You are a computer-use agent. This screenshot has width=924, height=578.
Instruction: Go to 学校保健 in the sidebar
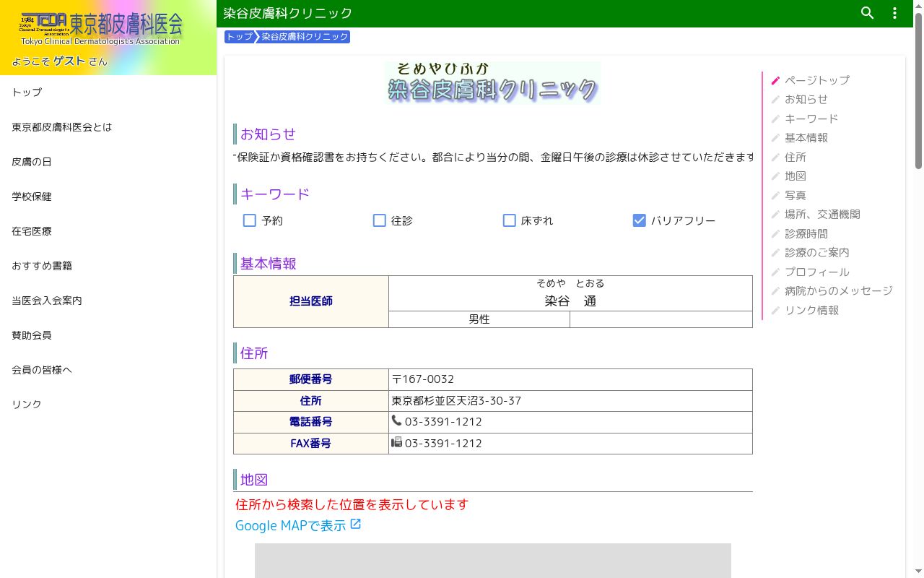click(x=108, y=197)
